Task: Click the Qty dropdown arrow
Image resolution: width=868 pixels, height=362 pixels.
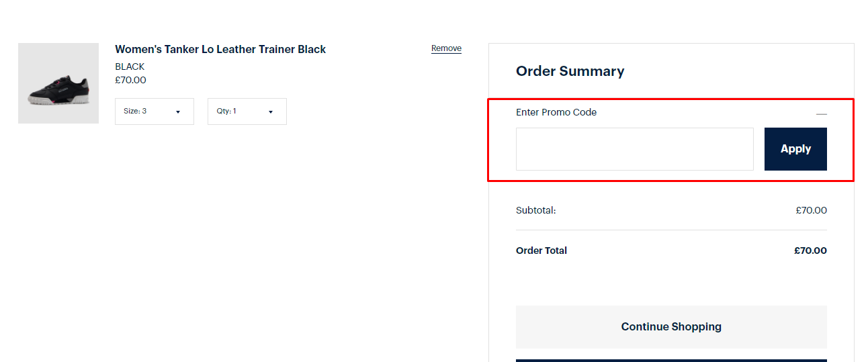Action: coord(271,112)
